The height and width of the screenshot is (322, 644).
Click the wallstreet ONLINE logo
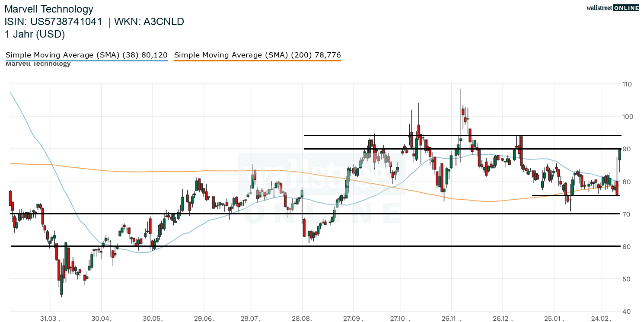613,7
